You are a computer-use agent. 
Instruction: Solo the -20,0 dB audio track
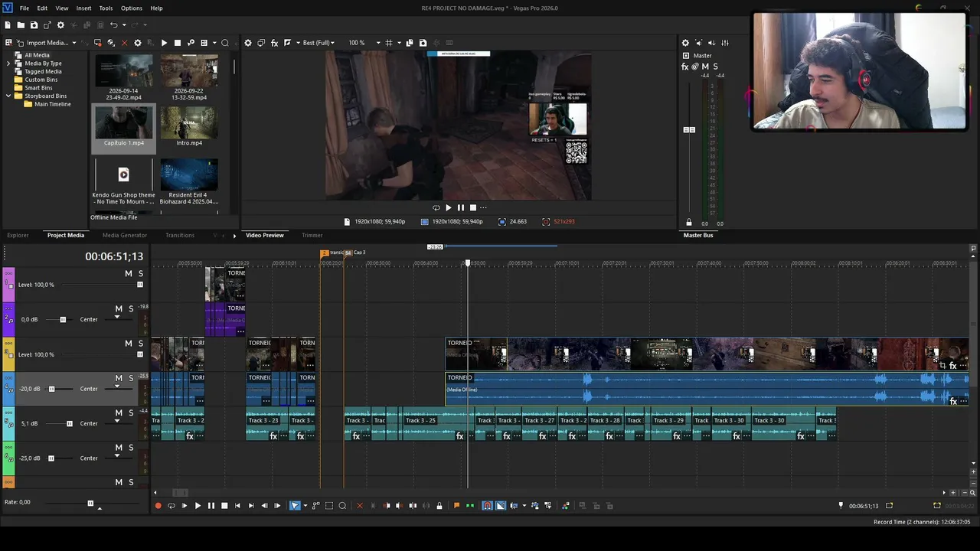click(x=131, y=378)
